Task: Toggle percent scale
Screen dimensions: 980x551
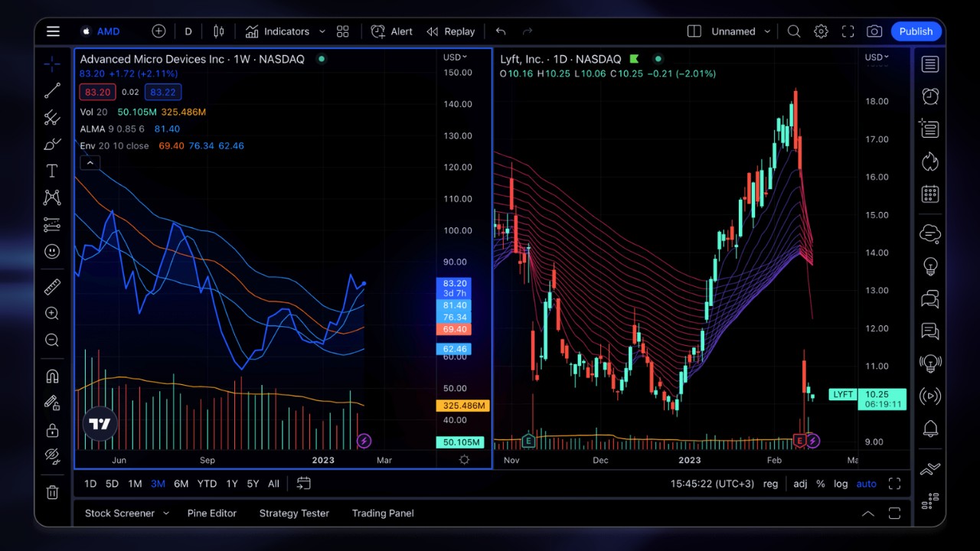Action: coord(821,484)
